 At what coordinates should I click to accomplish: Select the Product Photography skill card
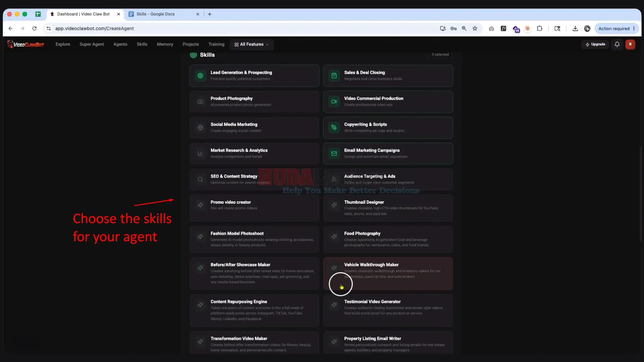pyautogui.click(x=254, y=102)
